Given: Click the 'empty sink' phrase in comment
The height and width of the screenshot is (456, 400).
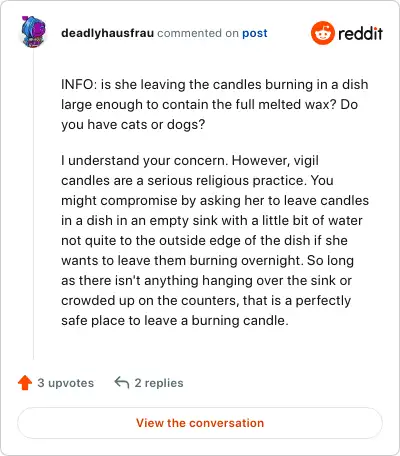Looking at the screenshot, I should coord(183,220).
